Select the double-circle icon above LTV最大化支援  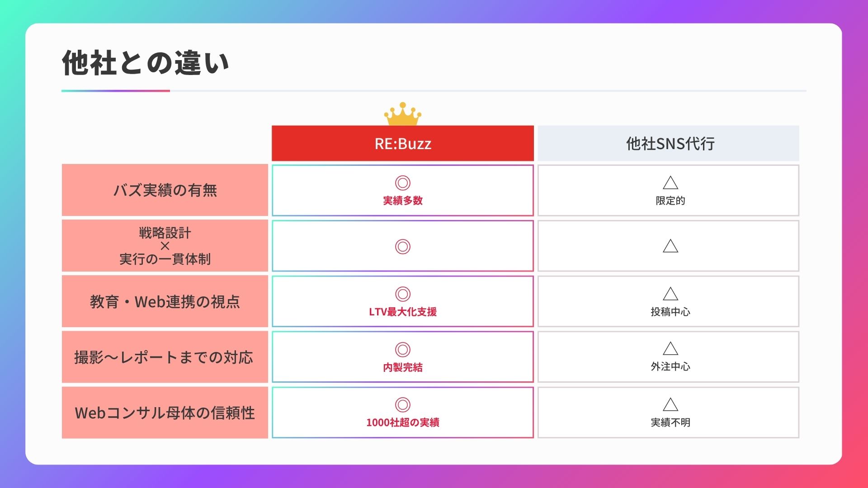(402, 294)
